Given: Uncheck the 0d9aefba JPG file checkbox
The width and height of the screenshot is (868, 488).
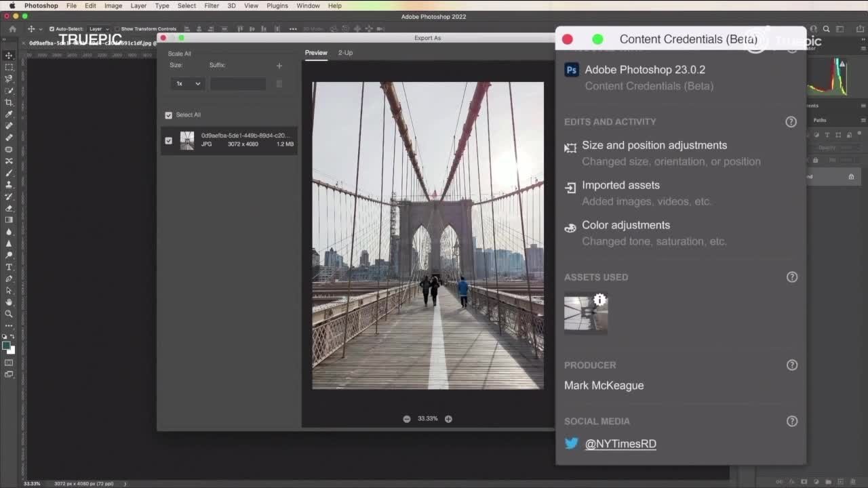Looking at the screenshot, I should (169, 140).
